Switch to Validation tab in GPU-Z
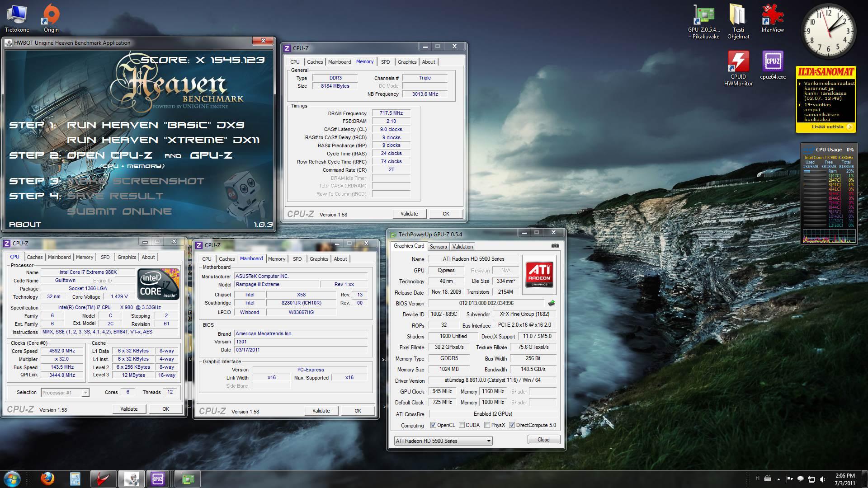The height and width of the screenshot is (488, 868). click(x=462, y=247)
